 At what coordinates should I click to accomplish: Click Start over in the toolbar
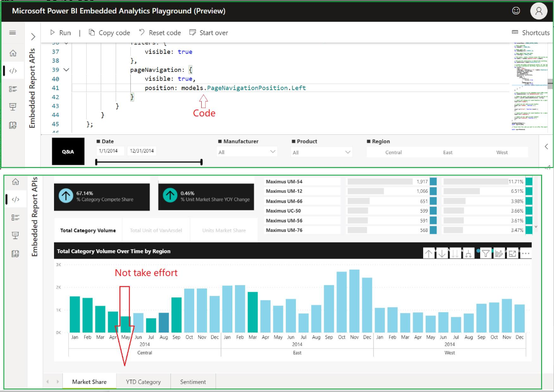(x=209, y=33)
